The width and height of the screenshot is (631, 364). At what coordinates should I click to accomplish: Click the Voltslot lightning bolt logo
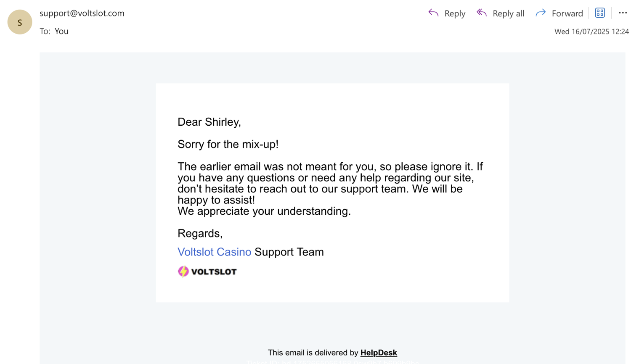tap(183, 272)
